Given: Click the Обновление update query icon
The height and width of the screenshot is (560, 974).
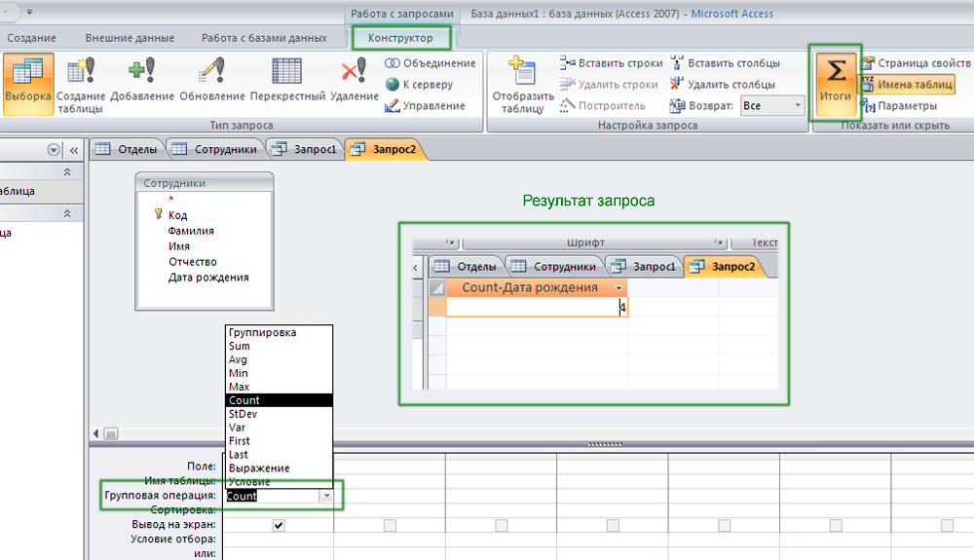Looking at the screenshot, I should tap(212, 82).
